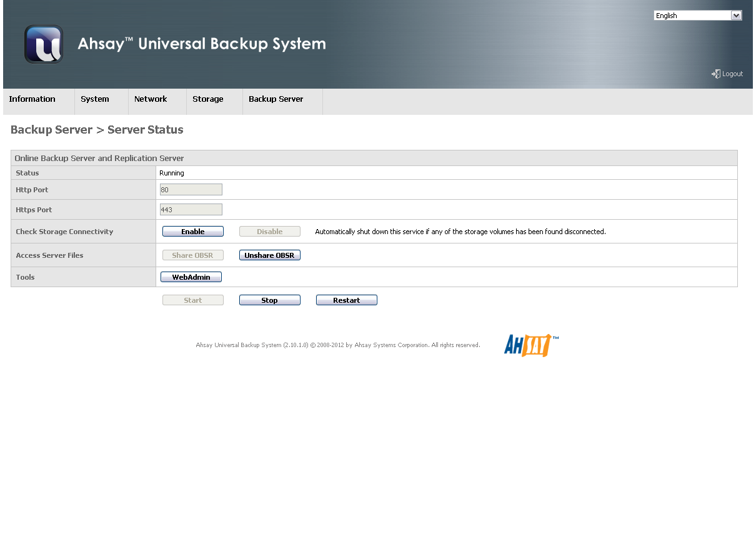Open the WebAdmin tool
The width and height of the screenshot is (756, 545).
[191, 277]
